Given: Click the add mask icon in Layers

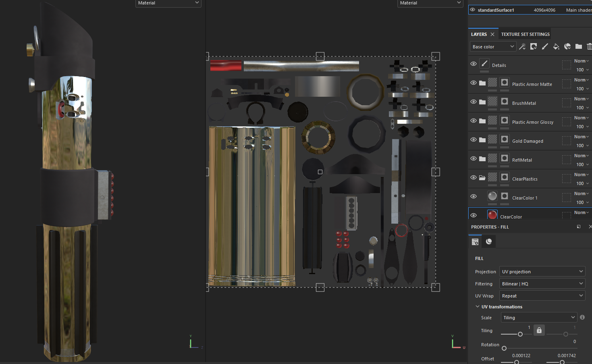Looking at the screenshot, I should [x=534, y=47].
